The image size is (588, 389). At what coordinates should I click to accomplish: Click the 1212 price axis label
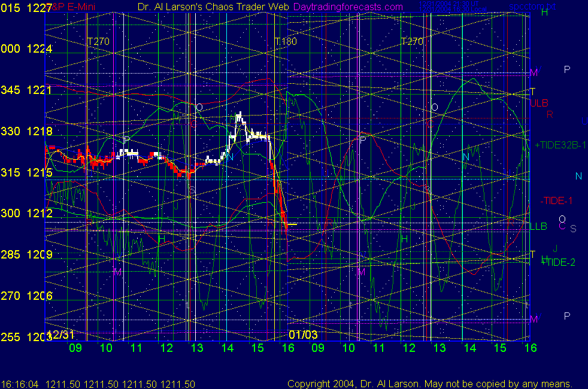click(x=39, y=213)
